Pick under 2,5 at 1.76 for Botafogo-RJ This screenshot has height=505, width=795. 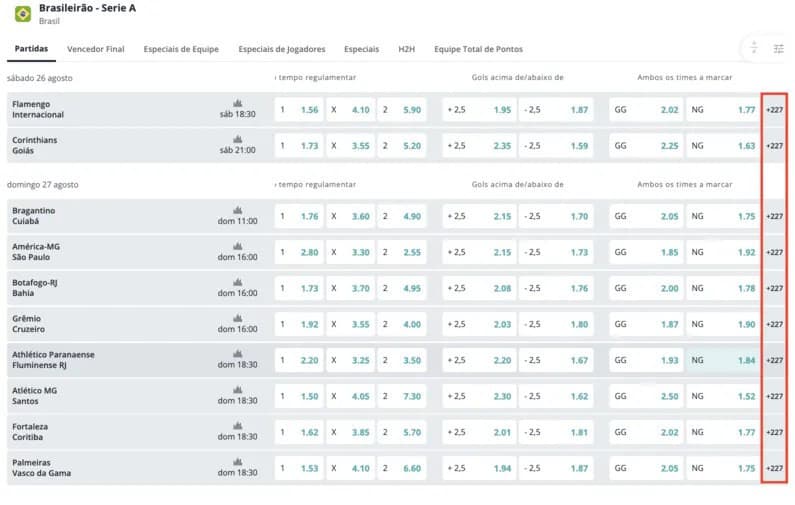556,288
